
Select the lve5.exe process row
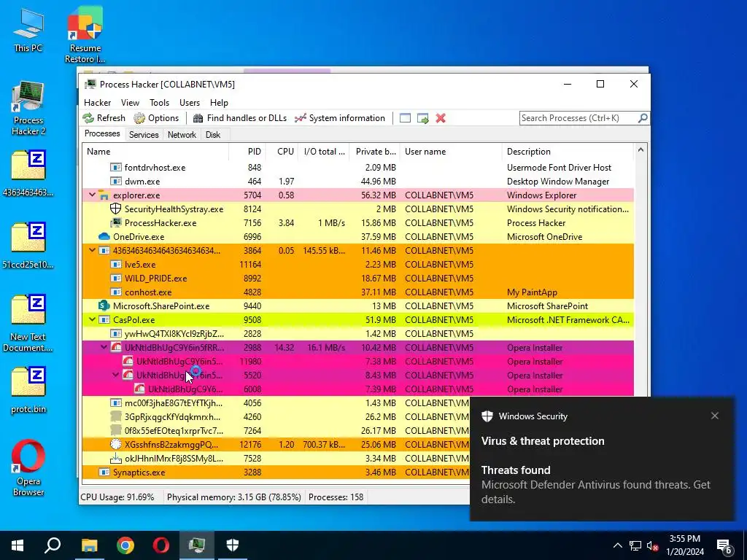(358, 264)
